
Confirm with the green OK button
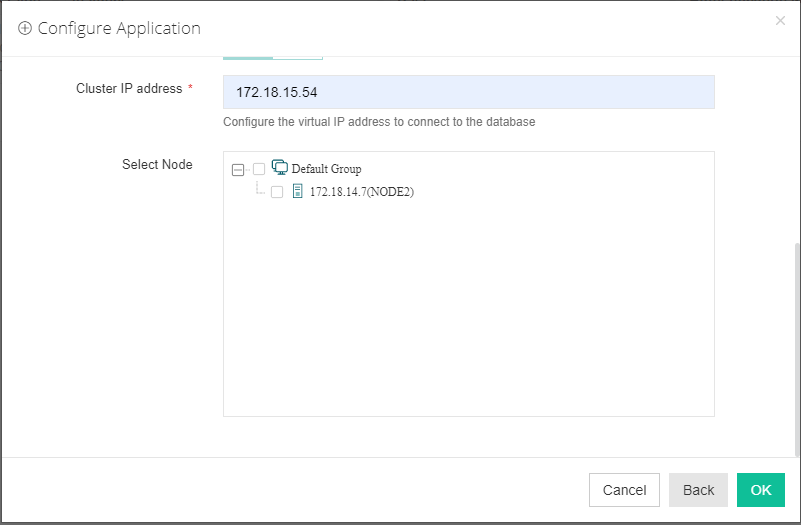coord(761,490)
